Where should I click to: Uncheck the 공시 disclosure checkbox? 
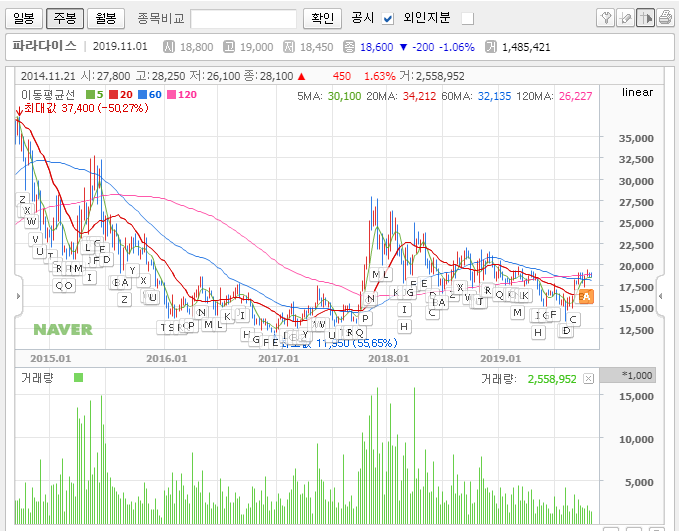pyautogui.click(x=388, y=19)
